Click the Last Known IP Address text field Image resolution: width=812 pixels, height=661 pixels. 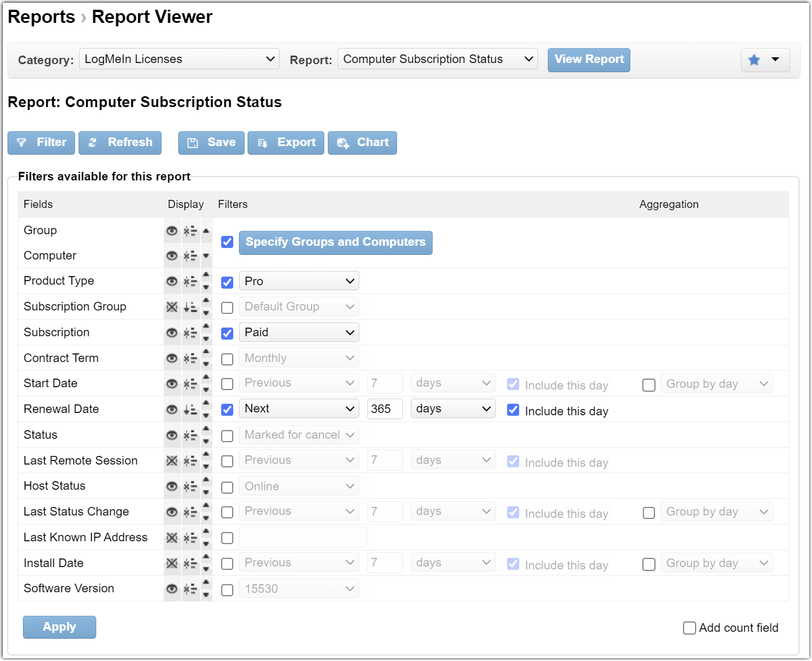[x=303, y=537]
